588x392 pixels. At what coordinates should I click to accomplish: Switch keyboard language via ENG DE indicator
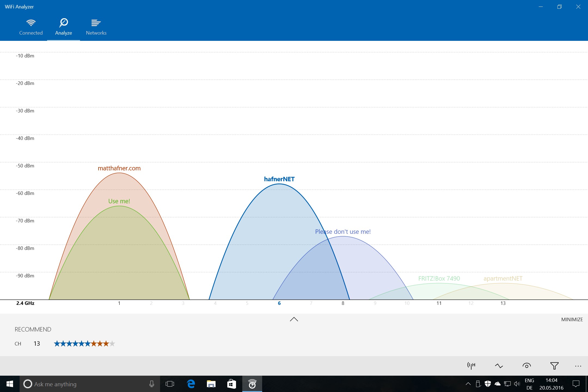coord(529,384)
